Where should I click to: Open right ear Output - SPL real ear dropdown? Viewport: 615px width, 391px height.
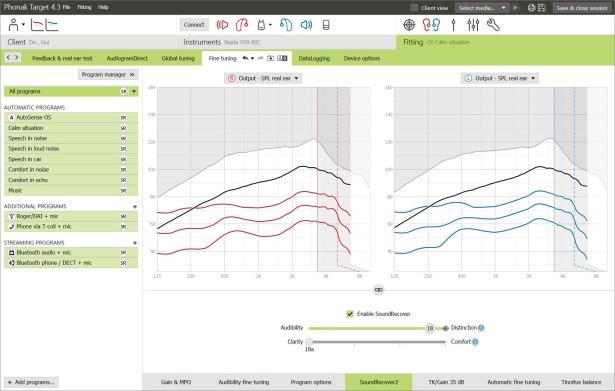[x=263, y=78]
